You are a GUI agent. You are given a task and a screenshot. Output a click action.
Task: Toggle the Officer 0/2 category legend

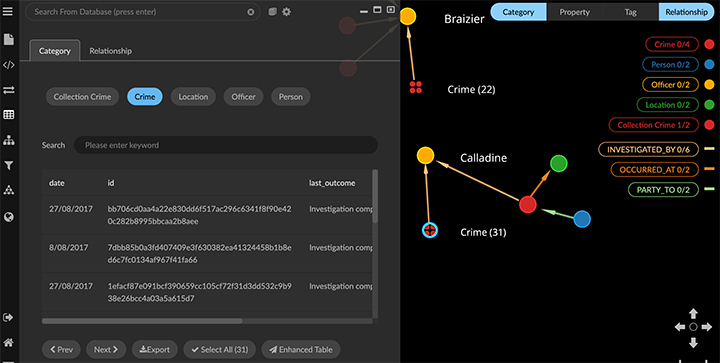[670, 84]
